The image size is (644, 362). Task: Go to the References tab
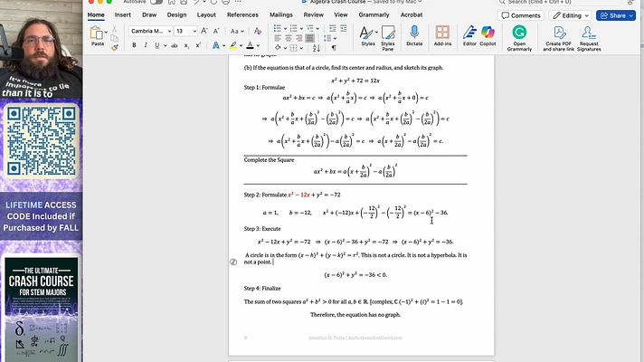tap(242, 14)
